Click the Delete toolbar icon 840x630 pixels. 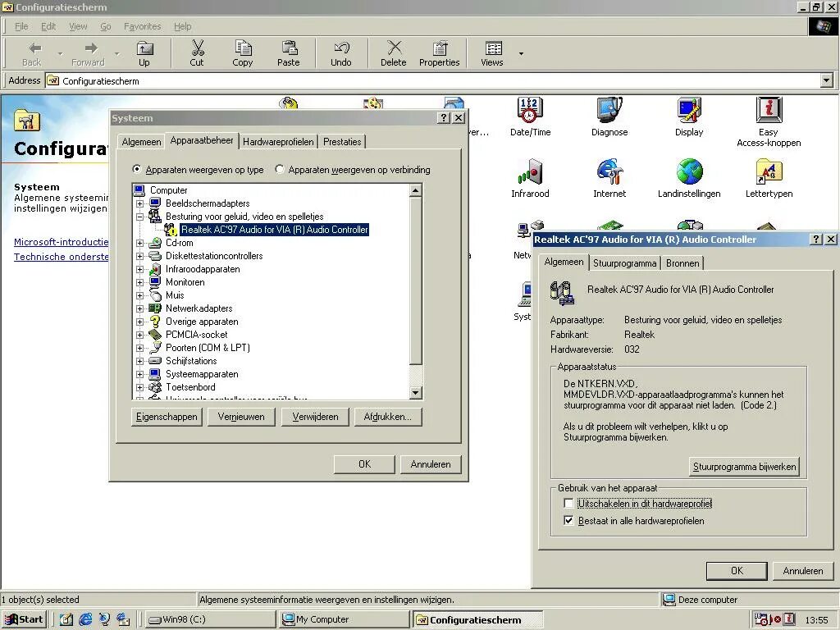point(393,53)
